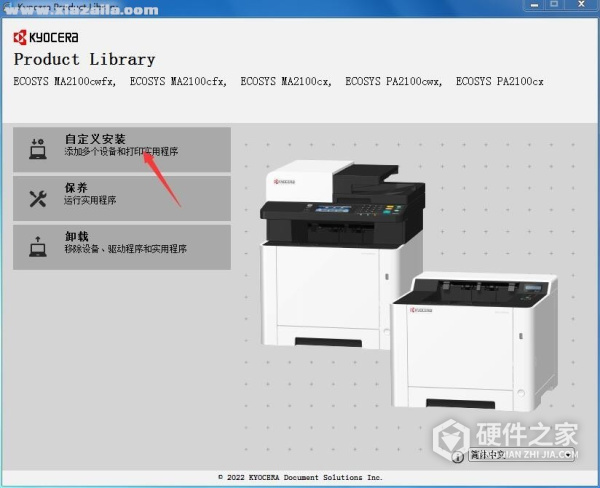Open the 卸载 uninstall option
The image size is (600, 488).
[x=122, y=247]
